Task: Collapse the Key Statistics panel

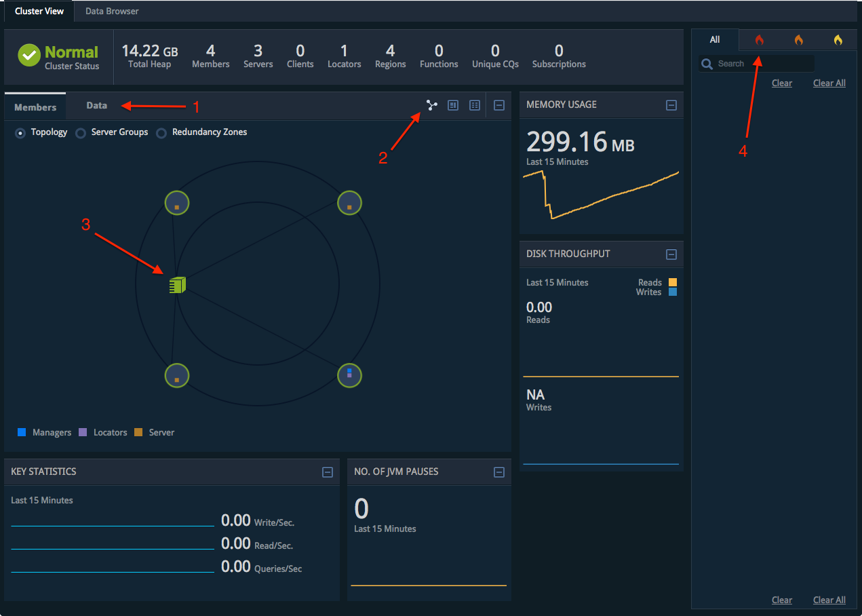Action: point(327,472)
